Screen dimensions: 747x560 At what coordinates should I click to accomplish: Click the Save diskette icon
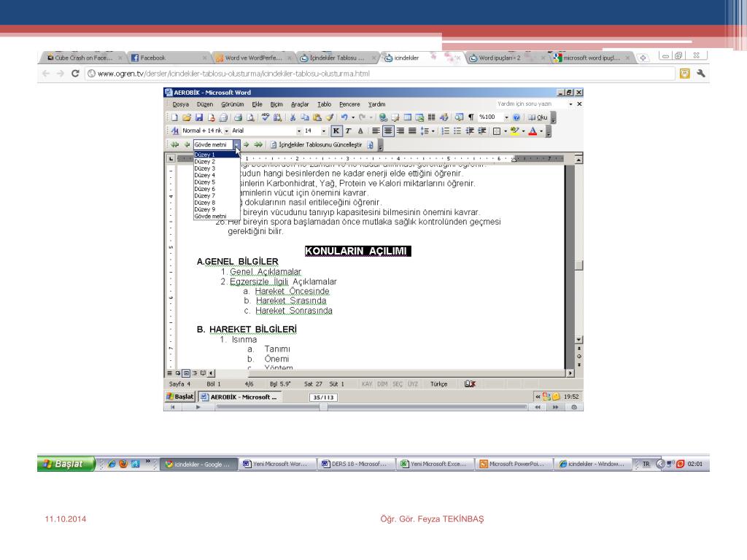click(x=199, y=117)
